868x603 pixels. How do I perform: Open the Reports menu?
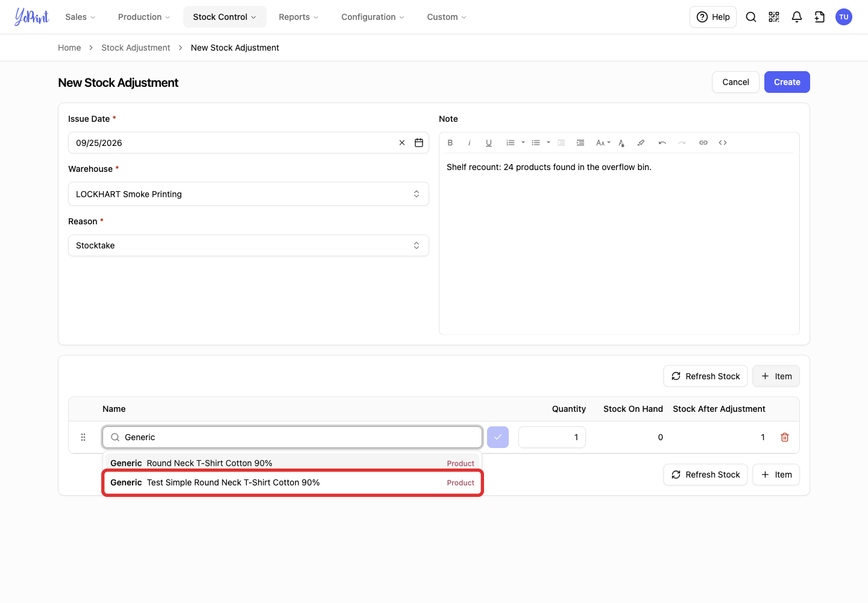[x=298, y=17]
